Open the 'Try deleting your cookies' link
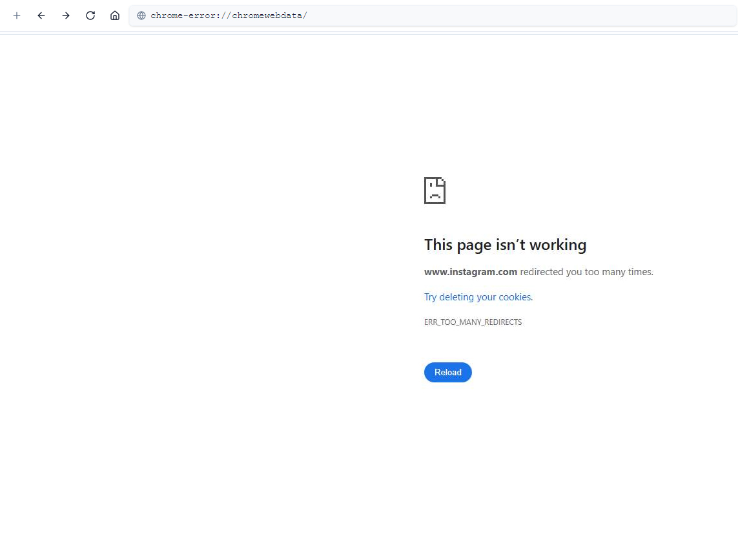 tap(478, 296)
